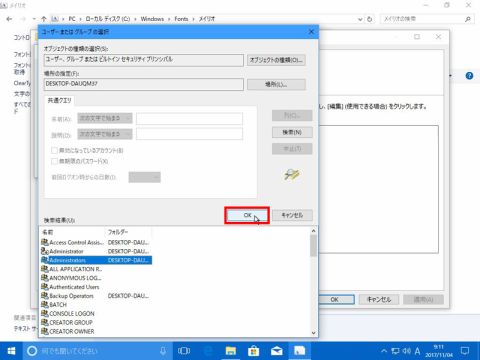Click the blue help icon in Explorer
Image resolution: width=480 pixels, height=360 pixels.
[x=469, y=76]
